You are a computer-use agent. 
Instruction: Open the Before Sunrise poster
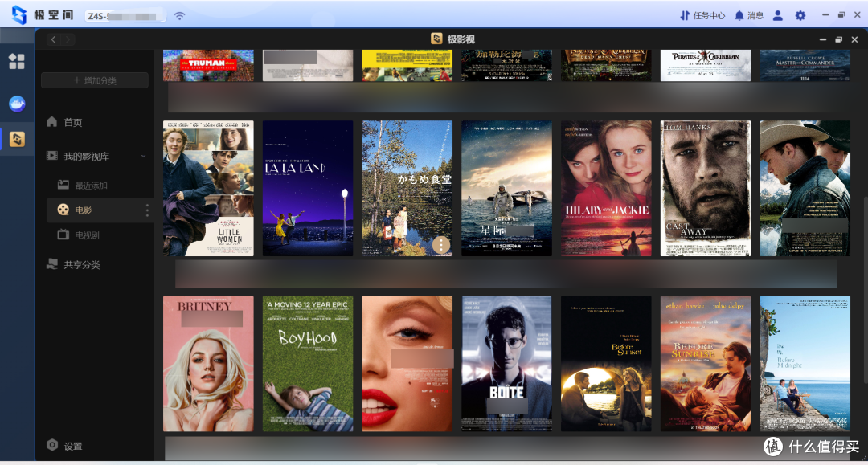pyautogui.click(x=706, y=363)
